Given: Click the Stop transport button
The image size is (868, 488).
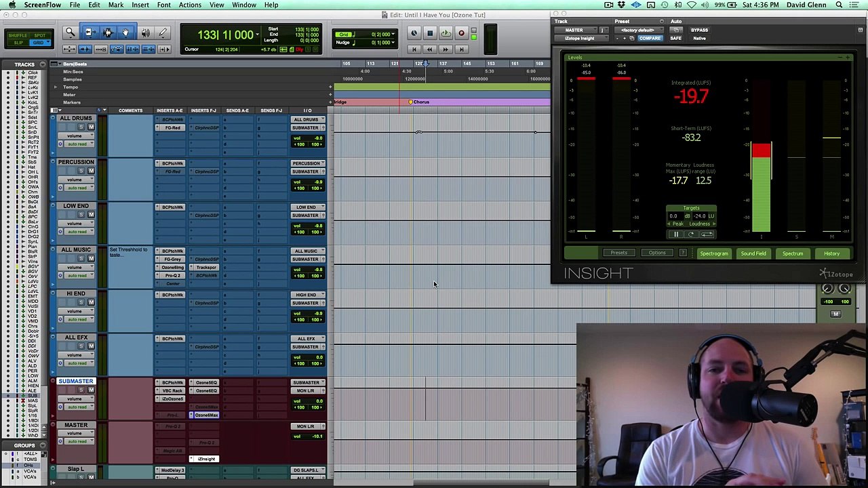Looking at the screenshot, I should (x=430, y=33).
